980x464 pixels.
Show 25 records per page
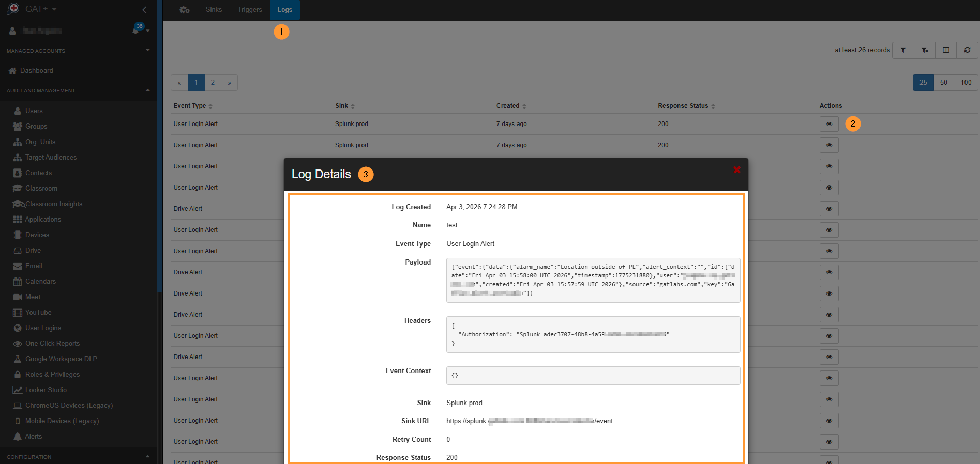point(923,83)
